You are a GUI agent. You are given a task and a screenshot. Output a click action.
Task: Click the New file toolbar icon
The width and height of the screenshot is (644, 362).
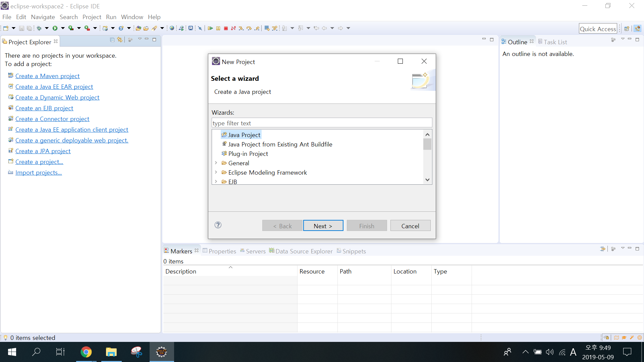[x=6, y=28]
